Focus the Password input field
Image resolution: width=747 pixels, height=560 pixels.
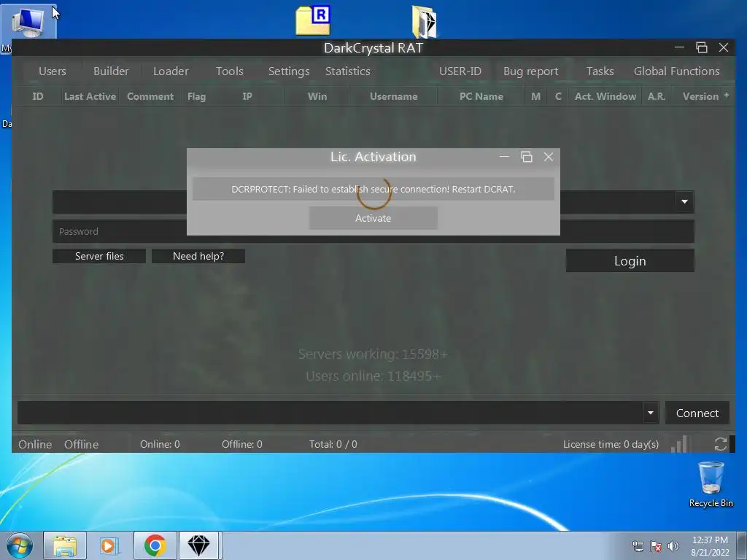[373, 231]
